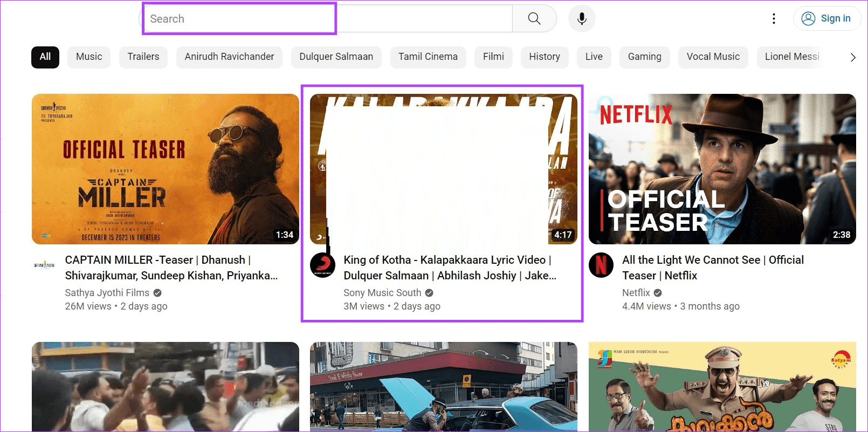Open the Captain Miller teaser thumbnail

point(166,169)
